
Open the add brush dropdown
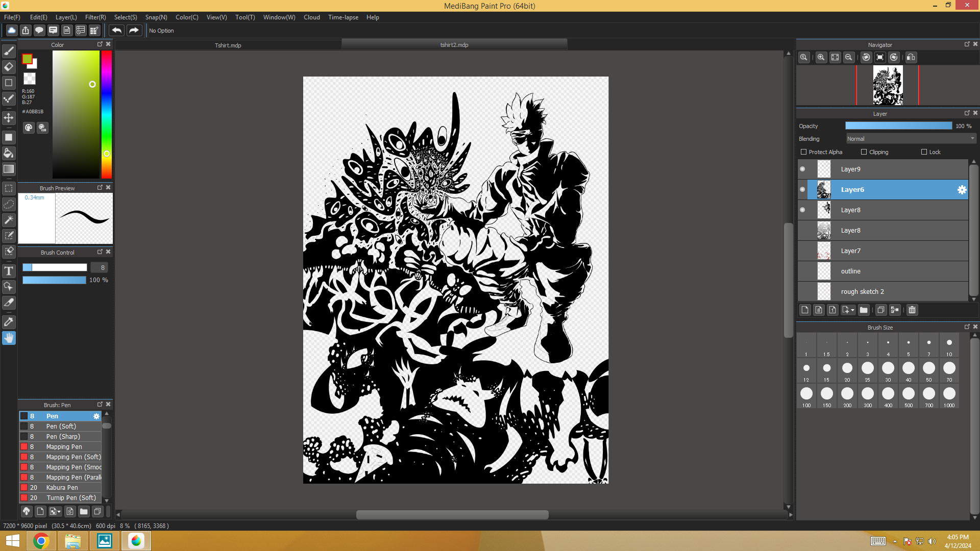pyautogui.click(x=55, y=511)
